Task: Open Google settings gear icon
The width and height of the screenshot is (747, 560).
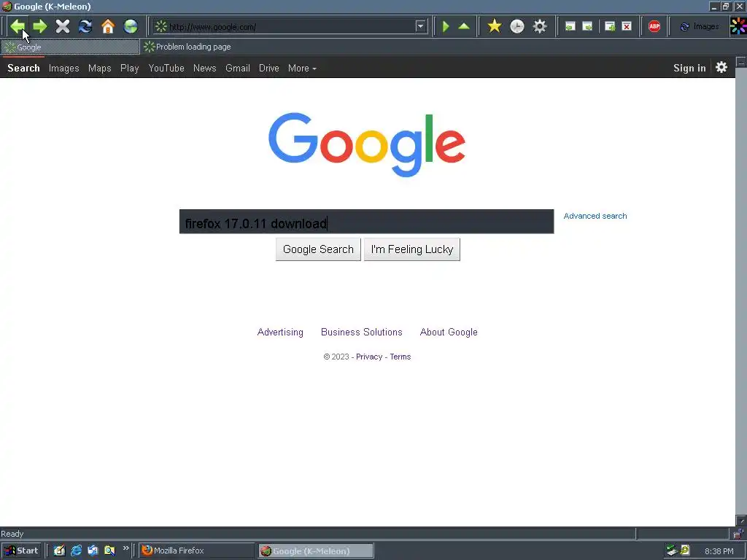Action: point(721,67)
